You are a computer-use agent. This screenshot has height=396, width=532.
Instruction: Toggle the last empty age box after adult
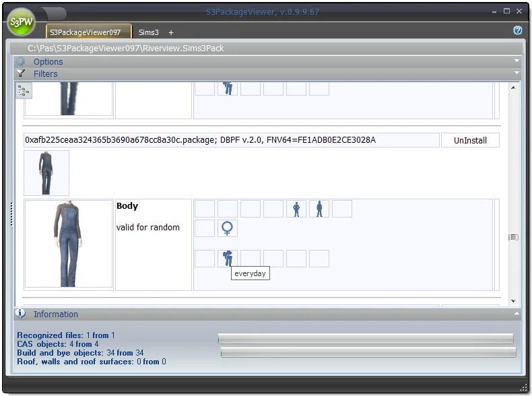(342, 209)
